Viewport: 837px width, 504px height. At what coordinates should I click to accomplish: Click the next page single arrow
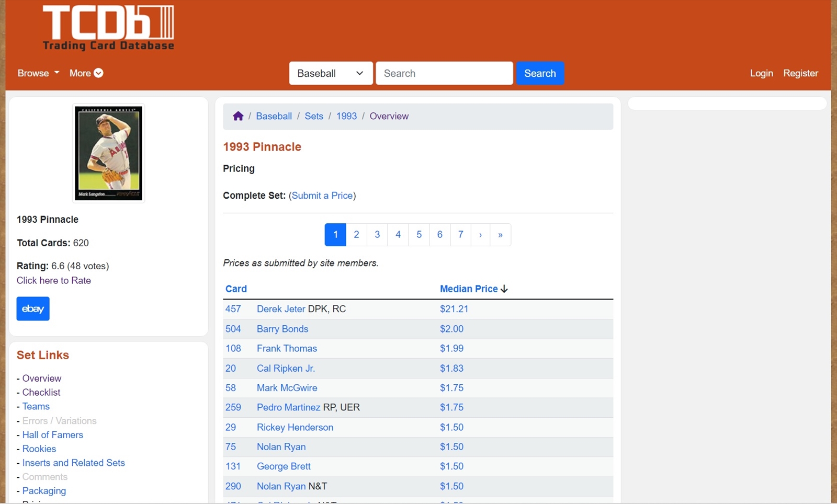(x=480, y=235)
